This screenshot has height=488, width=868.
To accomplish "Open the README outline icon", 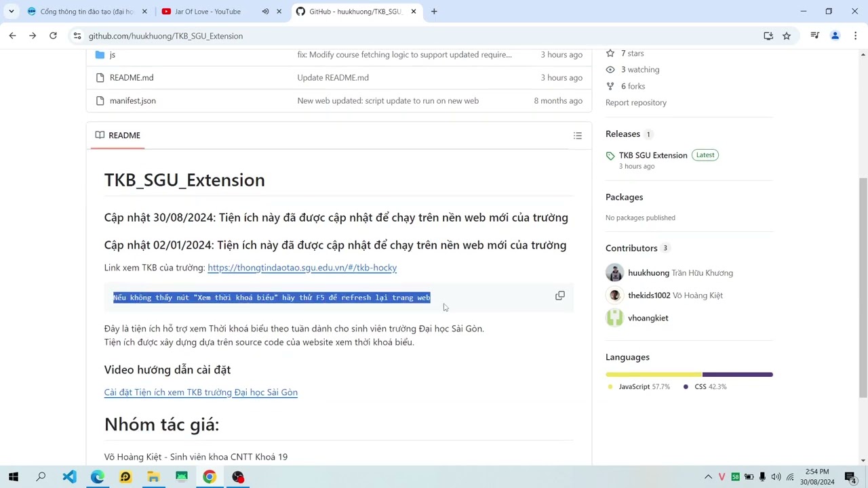I will point(577,135).
